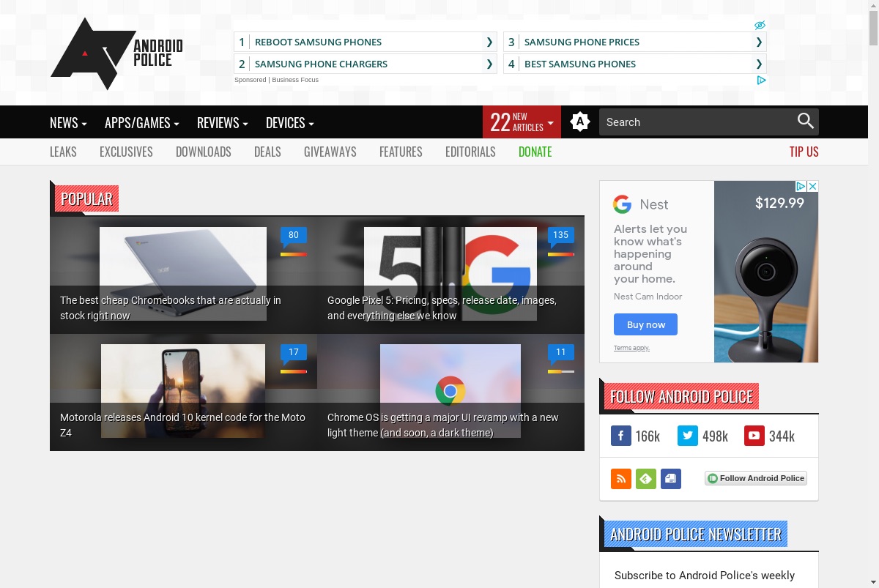Click the POPULAR section heading

pos(86,199)
